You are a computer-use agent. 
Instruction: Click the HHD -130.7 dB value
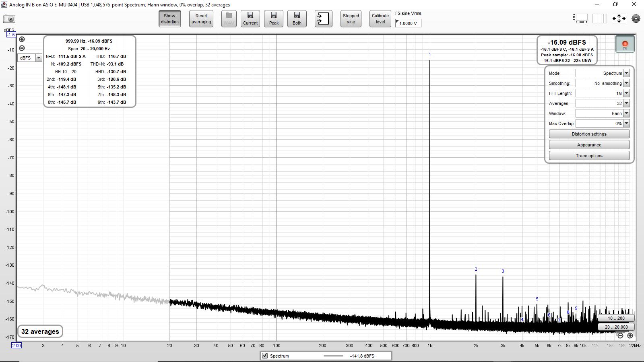(x=116, y=72)
